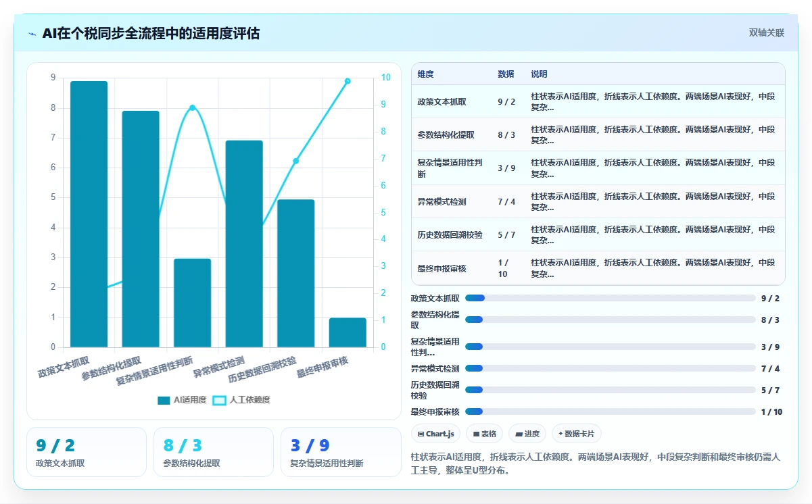
Task: Open the 3 / 9 复杂情景适用性判断 card
Action: [341, 452]
